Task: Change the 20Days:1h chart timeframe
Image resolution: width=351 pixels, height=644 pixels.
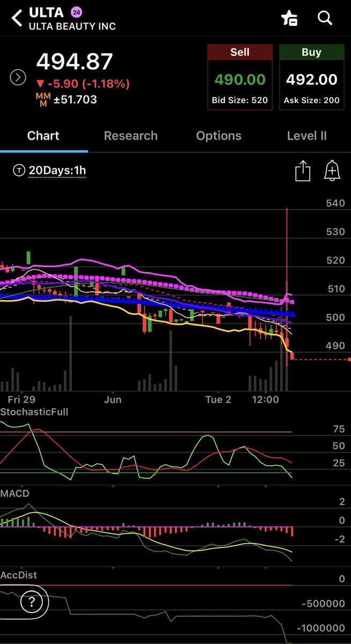Action: click(49, 171)
